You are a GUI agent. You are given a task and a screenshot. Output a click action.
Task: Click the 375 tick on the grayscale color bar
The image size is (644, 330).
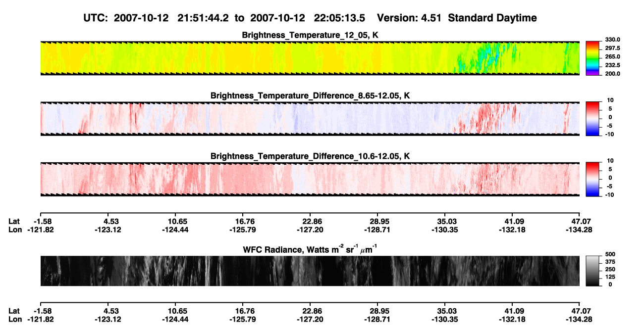[610, 262]
